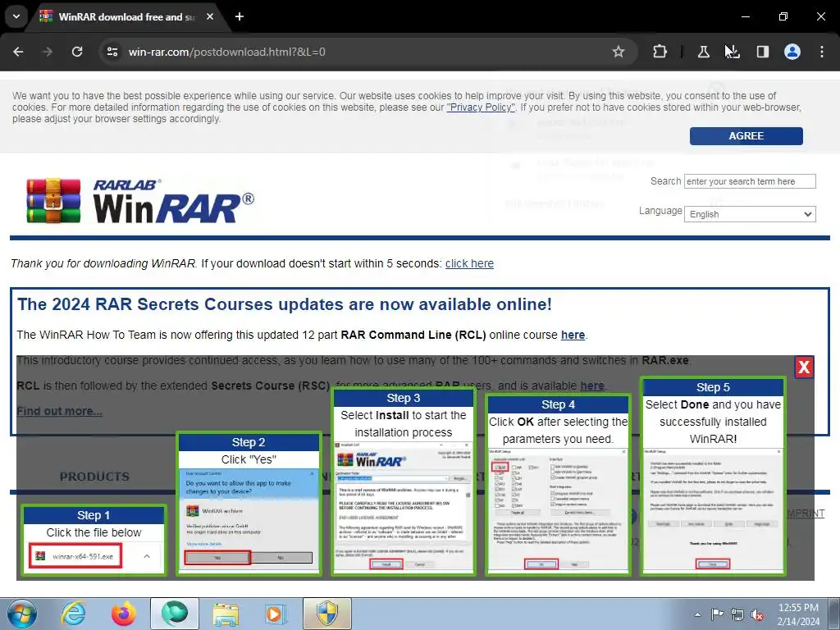
Task: Open Windows Explorer folder icon in taskbar
Action: (226, 614)
